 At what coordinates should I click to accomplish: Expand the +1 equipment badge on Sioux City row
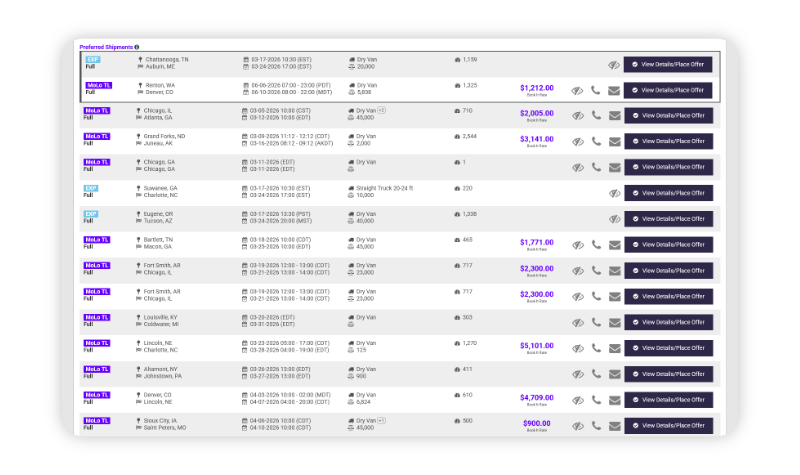click(382, 420)
